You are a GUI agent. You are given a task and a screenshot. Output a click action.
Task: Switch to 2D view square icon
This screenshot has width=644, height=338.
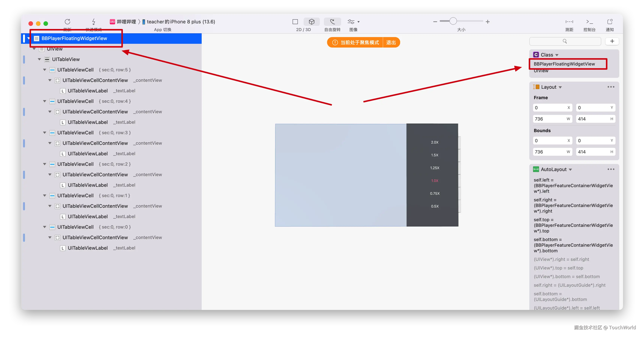point(295,22)
